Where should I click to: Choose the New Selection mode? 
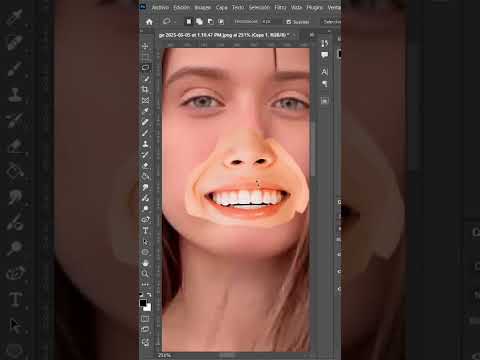click(x=189, y=22)
